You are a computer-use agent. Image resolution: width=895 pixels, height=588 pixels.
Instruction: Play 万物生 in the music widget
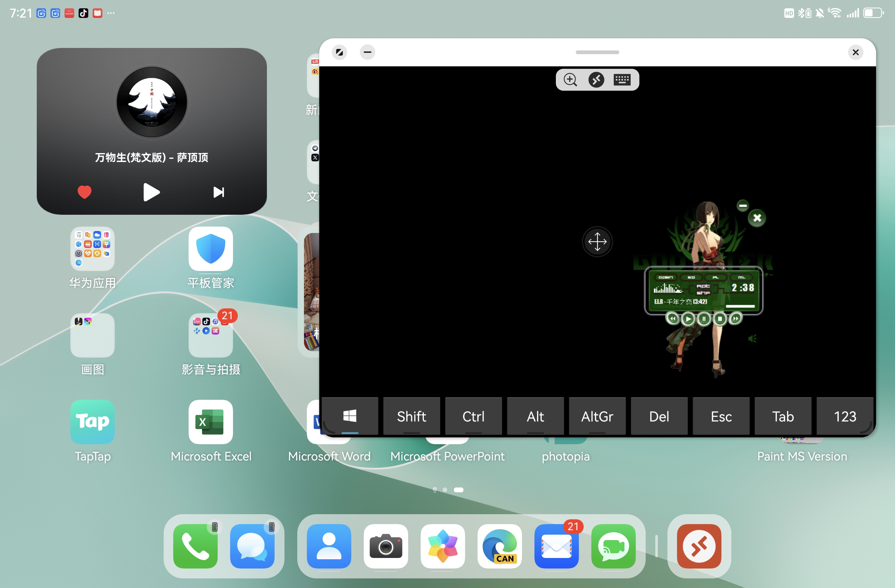(x=152, y=192)
